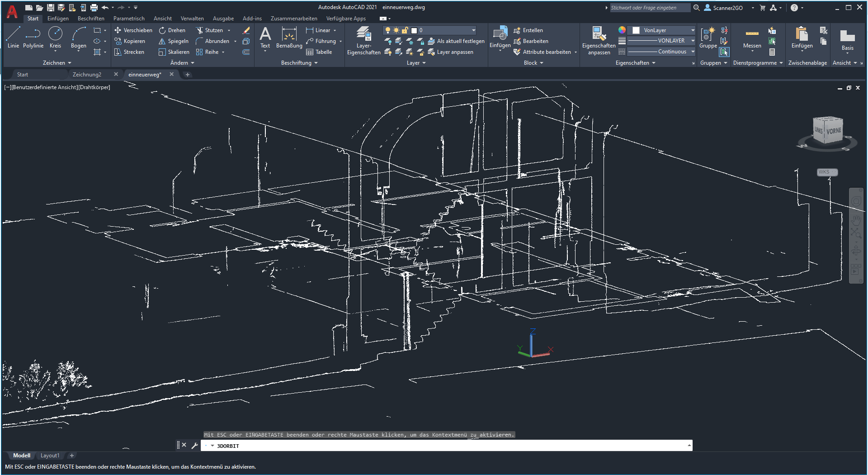Click the Reihe array tool
The width and height of the screenshot is (868, 475).
207,52
